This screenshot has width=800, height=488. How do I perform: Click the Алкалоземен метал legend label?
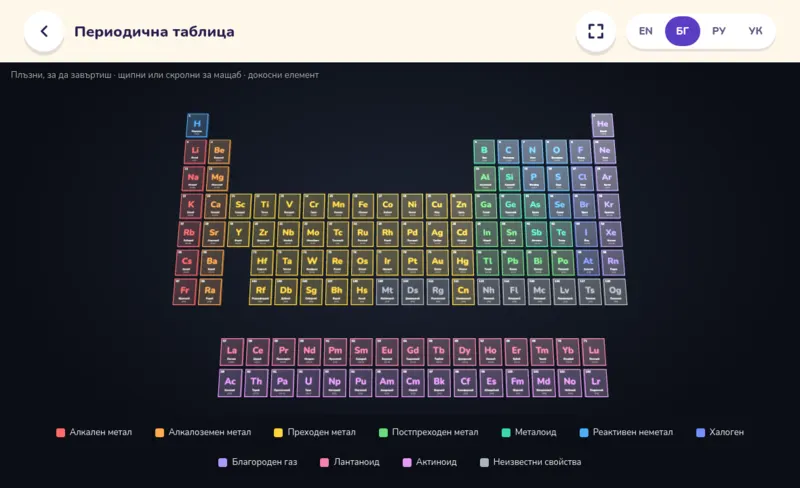click(x=210, y=432)
